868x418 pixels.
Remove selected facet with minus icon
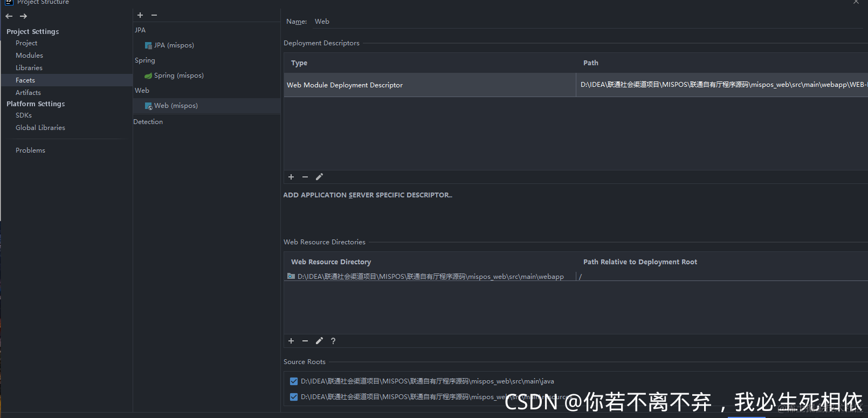tap(154, 15)
